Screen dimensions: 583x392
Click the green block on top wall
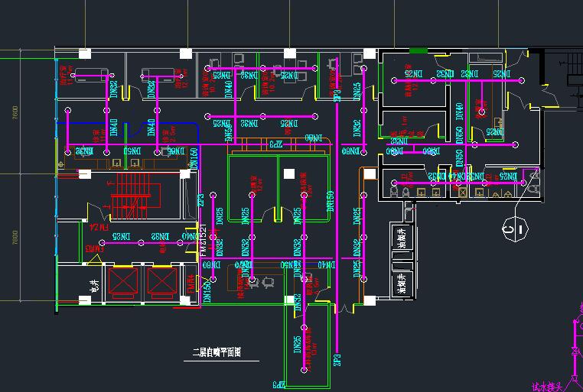pos(419,50)
